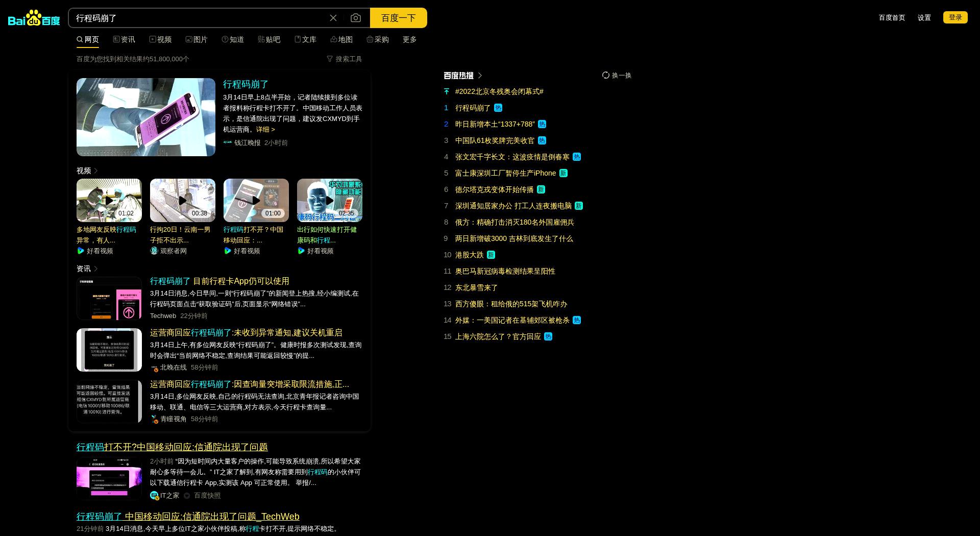Play the 00:38 video thumbnail

pyautogui.click(x=183, y=200)
